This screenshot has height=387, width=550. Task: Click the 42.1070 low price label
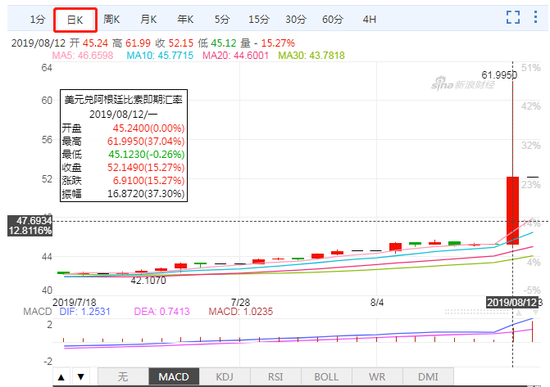point(148,280)
